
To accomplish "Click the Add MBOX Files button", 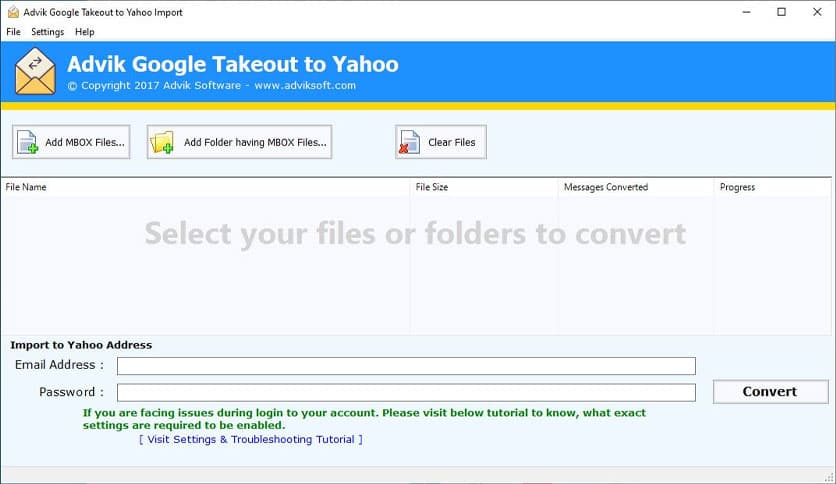I will pyautogui.click(x=71, y=142).
